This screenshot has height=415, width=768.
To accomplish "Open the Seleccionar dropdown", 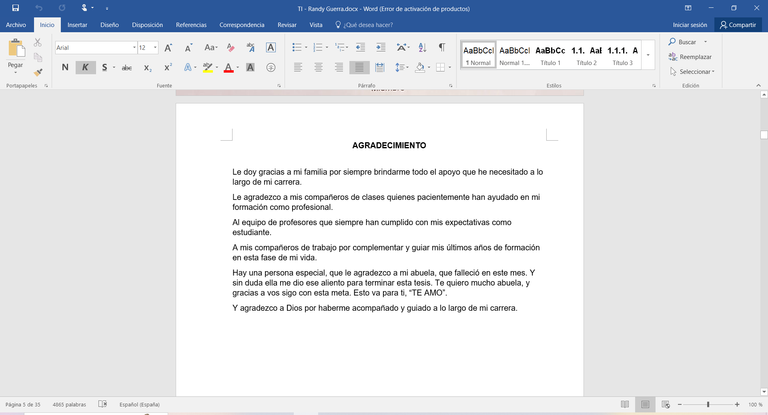I will [692, 72].
